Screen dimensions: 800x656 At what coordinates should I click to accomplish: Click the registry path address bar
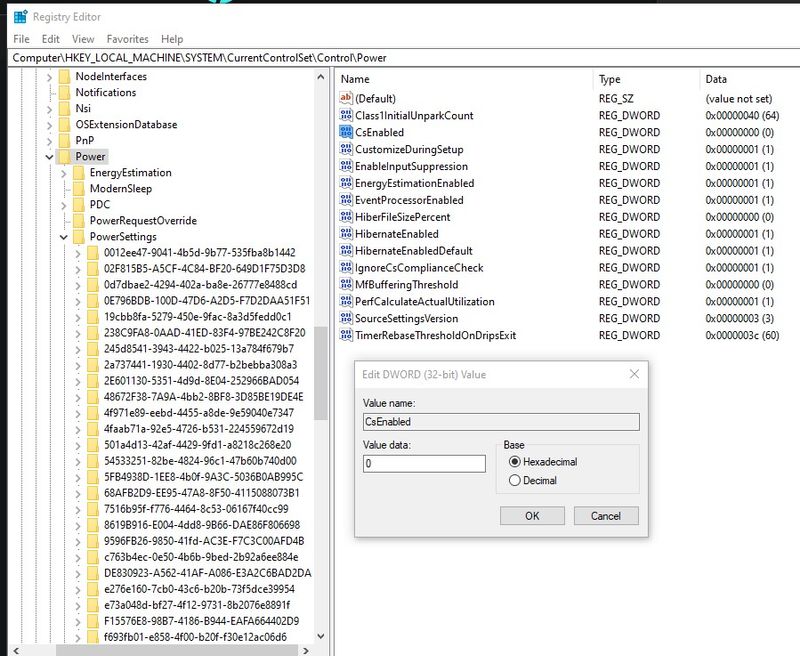point(404,58)
